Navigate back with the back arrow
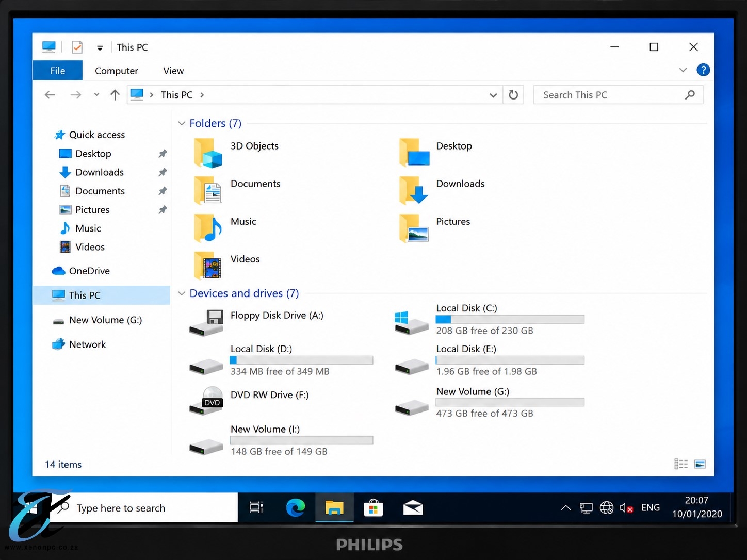747x560 pixels. (x=50, y=95)
